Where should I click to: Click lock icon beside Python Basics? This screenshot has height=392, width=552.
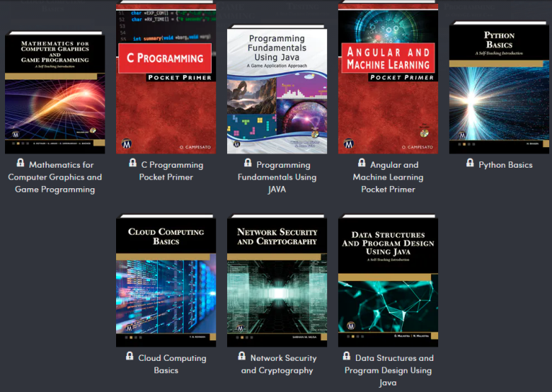tap(470, 163)
